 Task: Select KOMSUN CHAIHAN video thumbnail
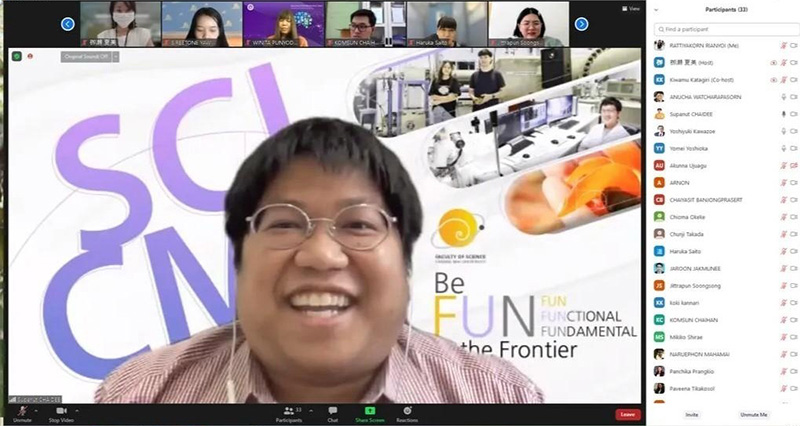[x=366, y=24]
